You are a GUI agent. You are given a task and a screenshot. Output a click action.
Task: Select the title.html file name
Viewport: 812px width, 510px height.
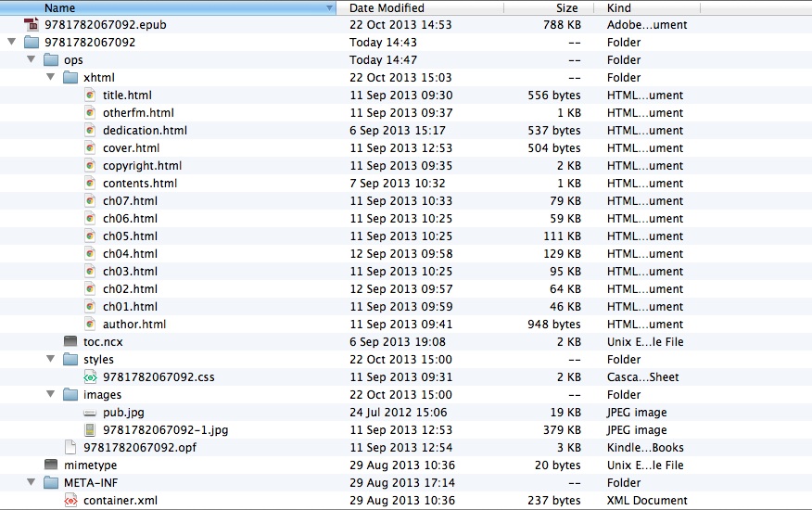click(127, 95)
